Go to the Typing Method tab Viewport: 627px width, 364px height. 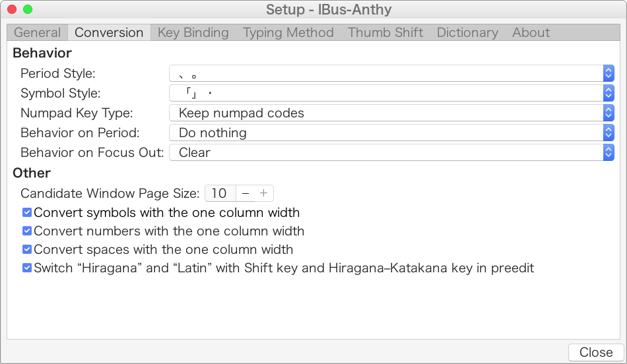(288, 32)
